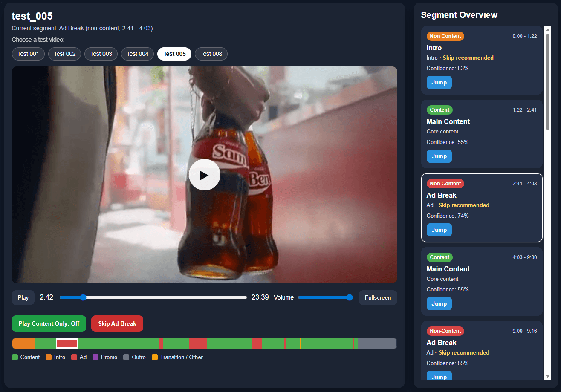Choose the Test 004 video tab
561x392 pixels.
(x=138, y=54)
